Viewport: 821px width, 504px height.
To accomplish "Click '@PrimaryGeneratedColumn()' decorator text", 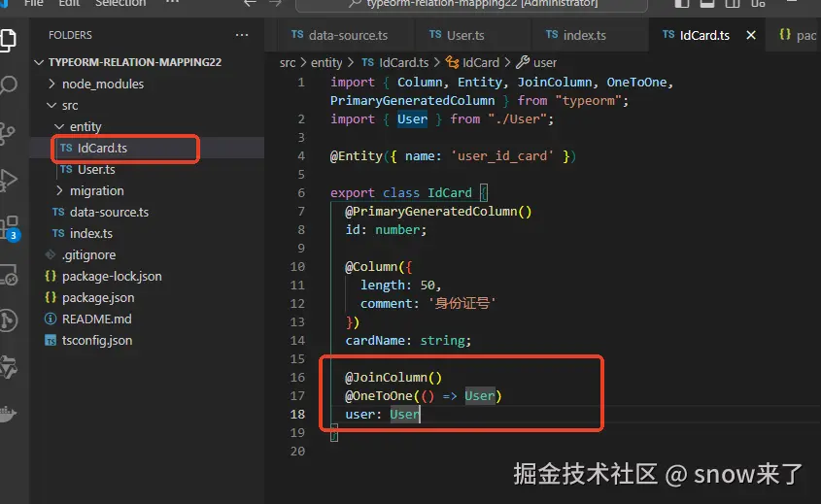I will [438, 212].
